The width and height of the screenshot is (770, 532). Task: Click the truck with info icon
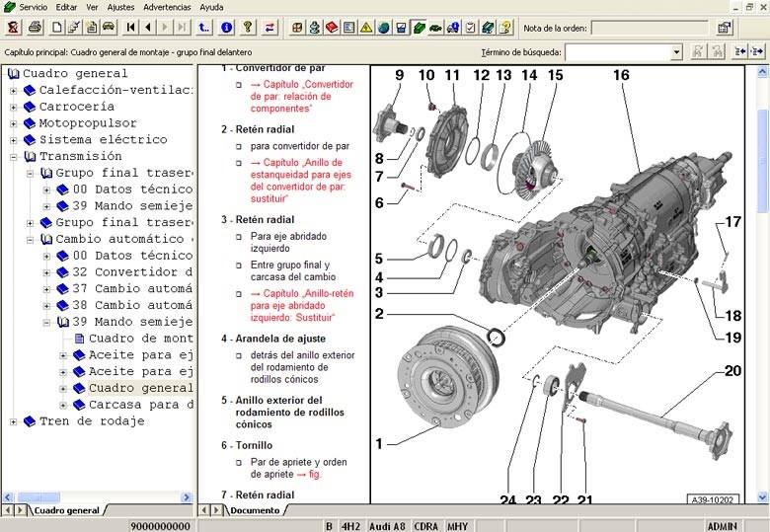[x=453, y=27]
